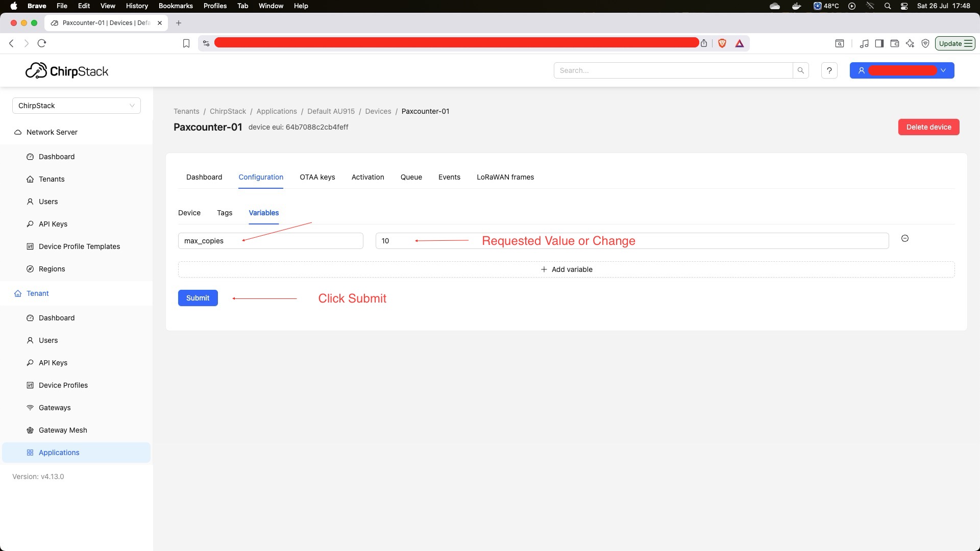Click the Brave Rewards triangle icon
Screen dimensions: 980x551
tap(739, 43)
